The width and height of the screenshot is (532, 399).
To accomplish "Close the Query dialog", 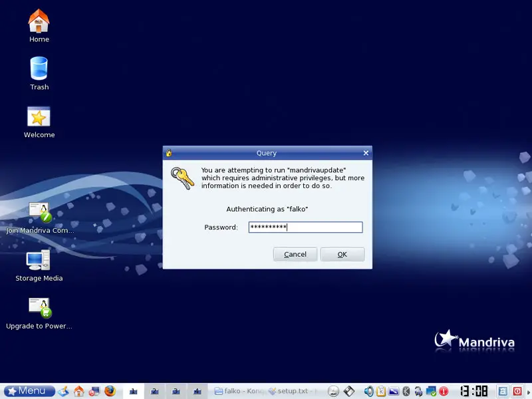I will point(366,153).
